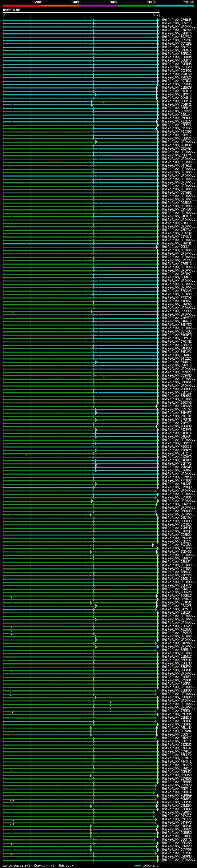Select hit UniRef100_Q4PG65
Screen dimensions: 197x868
point(177,406)
